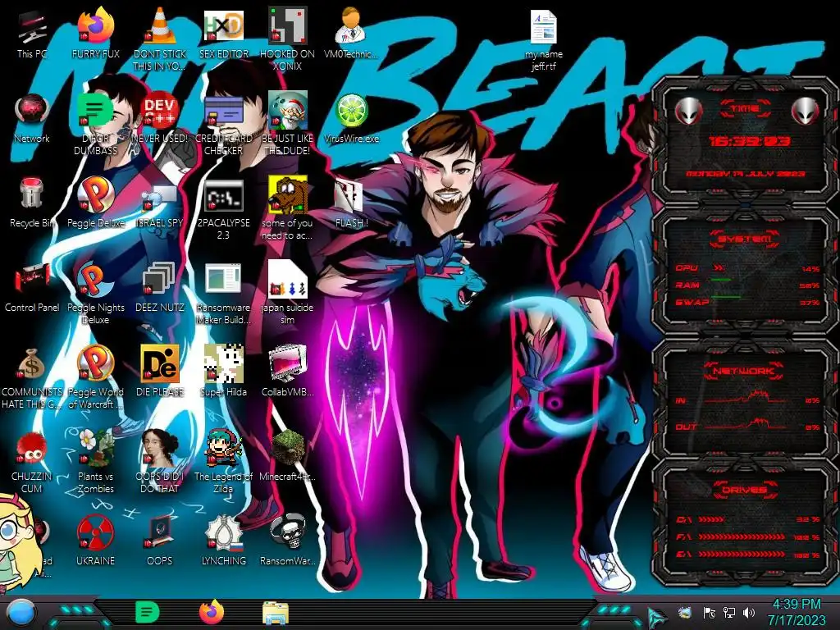Open the Action Center flag tray icon
Viewport: 840px width, 630px height.
click(709, 612)
